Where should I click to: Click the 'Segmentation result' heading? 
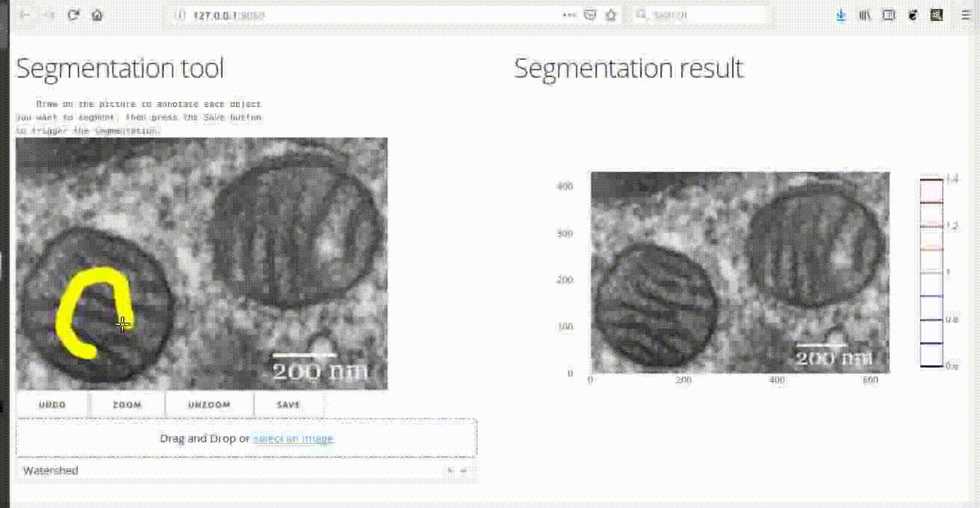pyautogui.click(x=629, y=69)
